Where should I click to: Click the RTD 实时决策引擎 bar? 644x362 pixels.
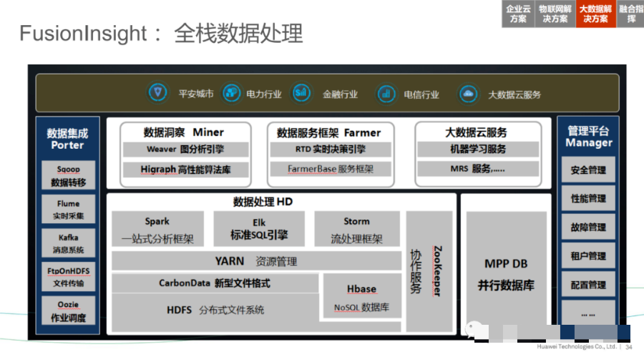[331, 150]
